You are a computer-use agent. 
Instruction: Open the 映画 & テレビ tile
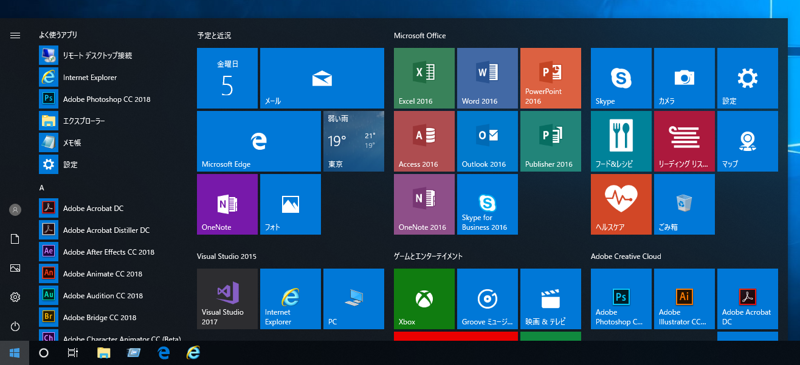click(x=551, y=299)
